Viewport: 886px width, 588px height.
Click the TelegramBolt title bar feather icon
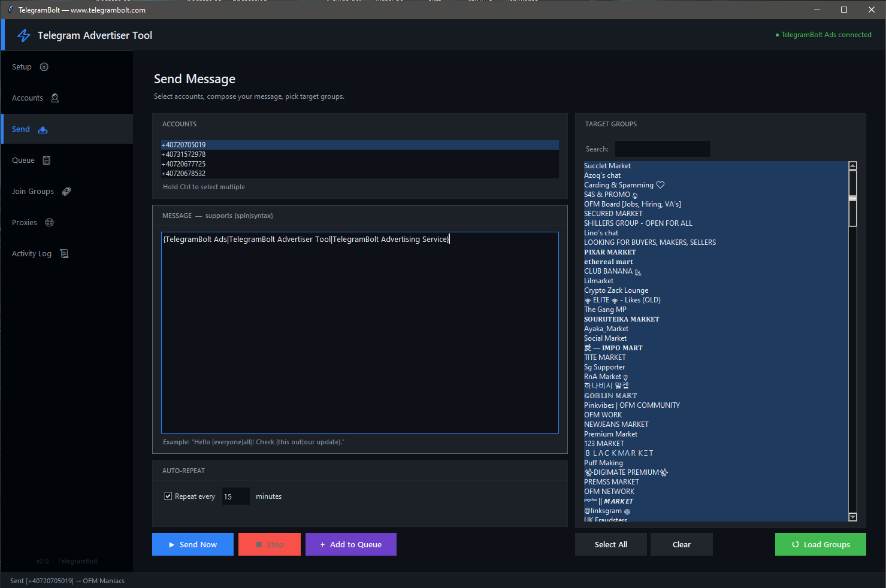pos(10,10)
